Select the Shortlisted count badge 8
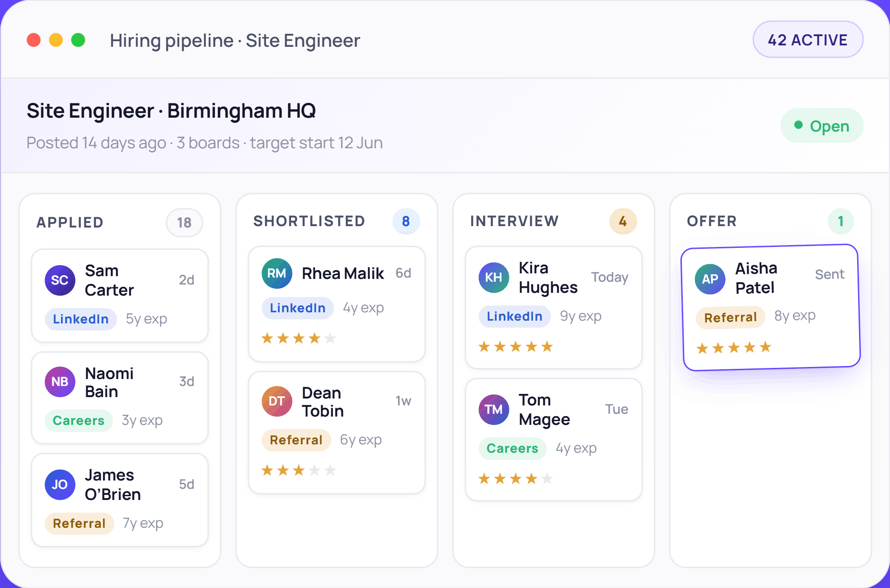The height and width of the screenshot is (588, 890). [x=406, y=221]
